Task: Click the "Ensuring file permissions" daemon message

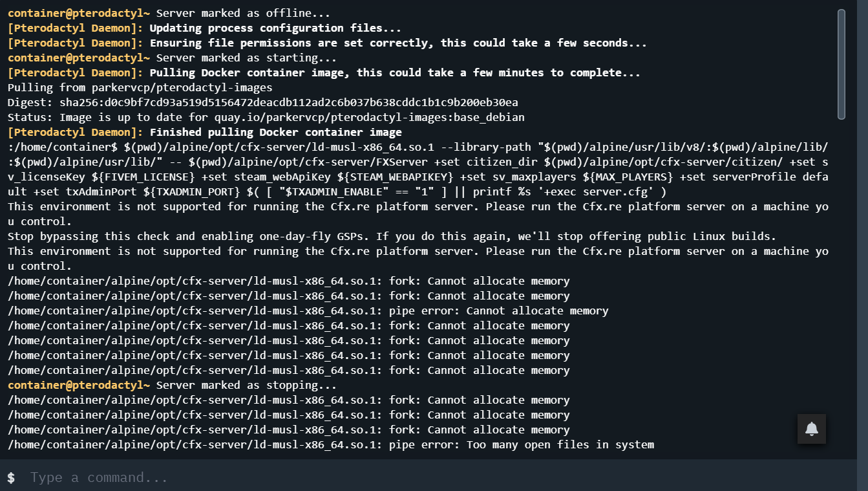Action: [397, 43]
